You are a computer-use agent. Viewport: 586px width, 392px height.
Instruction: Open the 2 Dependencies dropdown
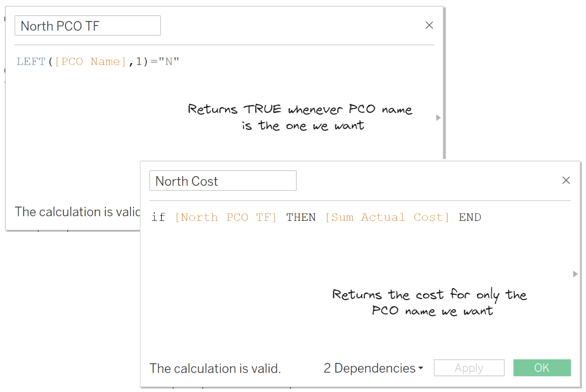(373, 368)
